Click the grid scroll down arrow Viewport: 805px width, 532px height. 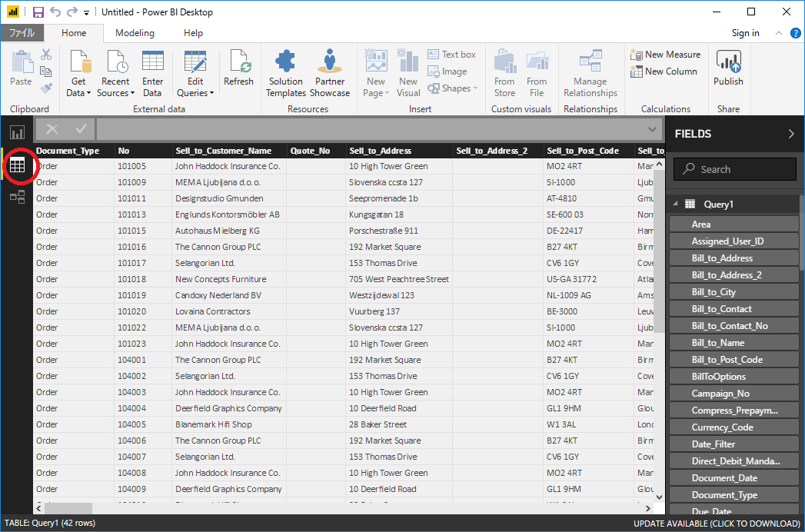659,497
